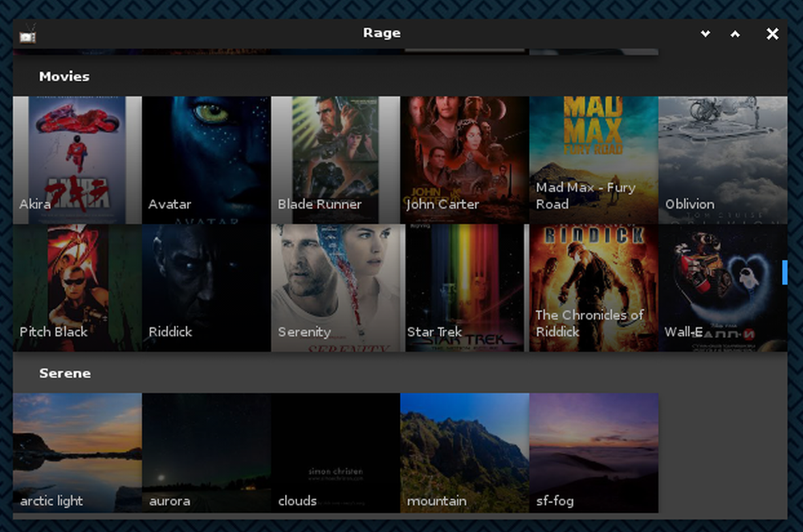Select the Blade Runner poster
The height and width of the screenshot is (532, 803).
click(336, 160)
